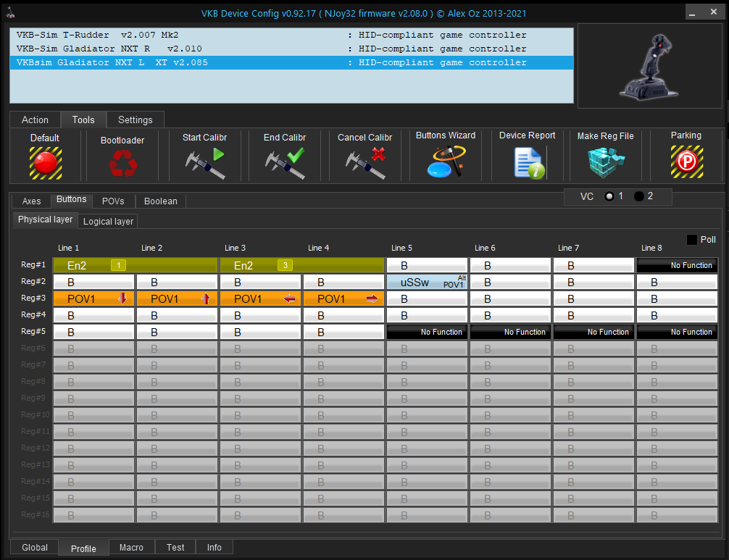Open the Buttons tab
The width and height of the screenshot is (729, 560).
pos(72,200)
